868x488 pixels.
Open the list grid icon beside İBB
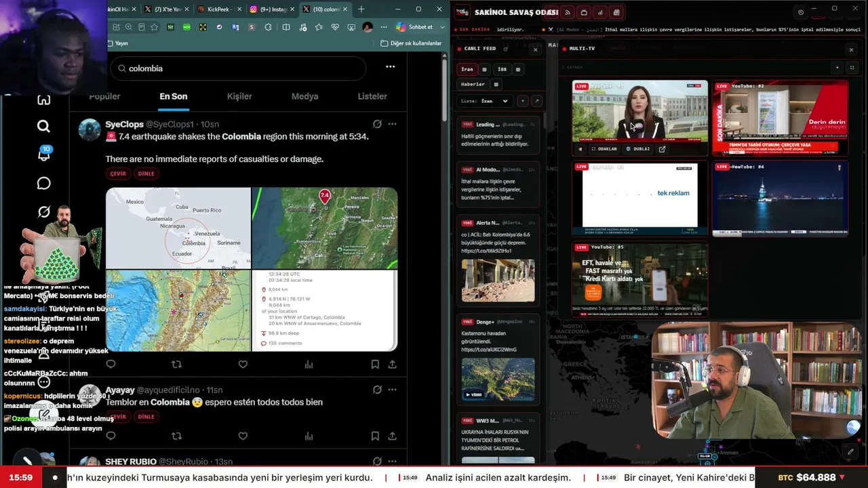pos(518,69)
